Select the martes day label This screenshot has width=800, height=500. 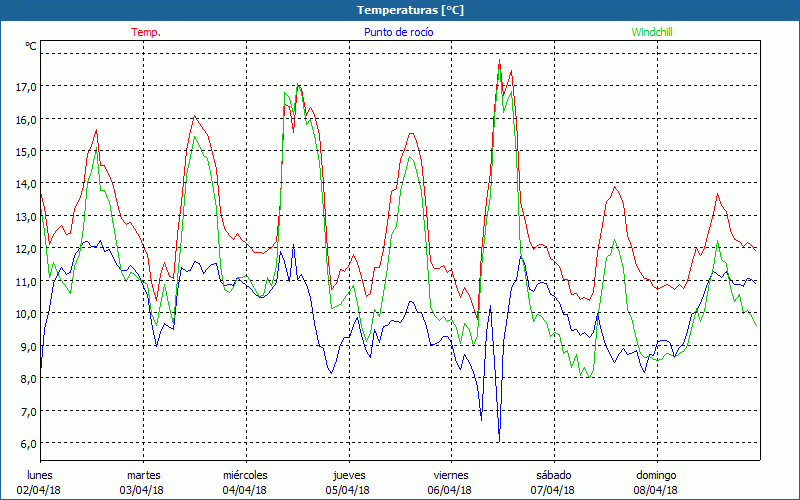tap(143, 474)
